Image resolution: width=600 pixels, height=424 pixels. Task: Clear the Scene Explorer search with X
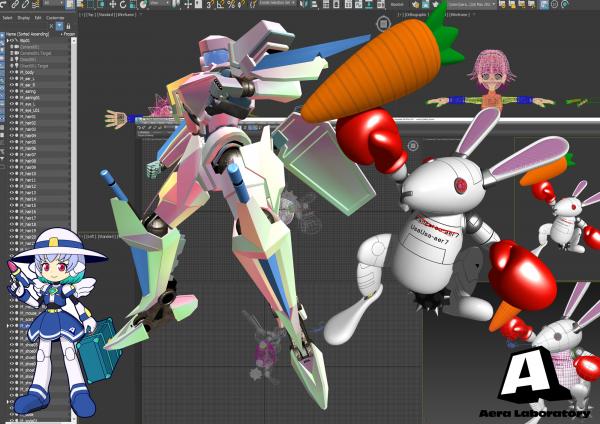tap(51, 26)
